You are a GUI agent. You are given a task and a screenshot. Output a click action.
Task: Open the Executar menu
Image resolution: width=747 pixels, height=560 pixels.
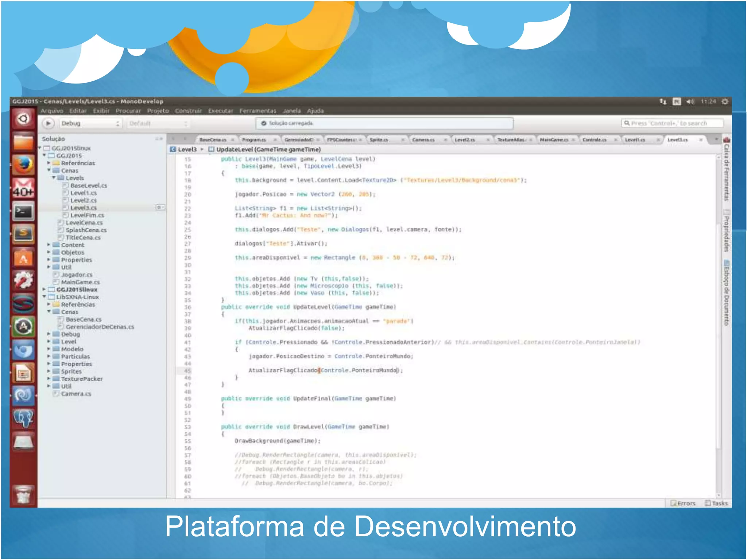[220, 111]
